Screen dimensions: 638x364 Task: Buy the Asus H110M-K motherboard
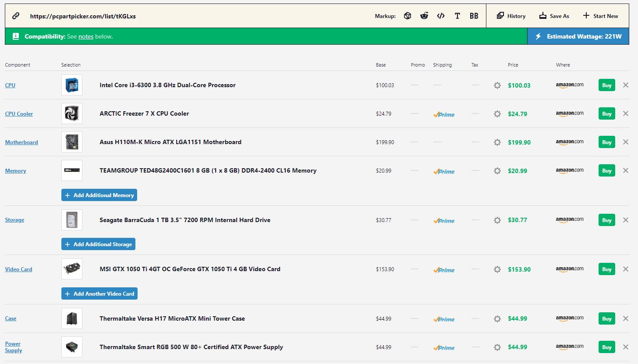point(607,142)
